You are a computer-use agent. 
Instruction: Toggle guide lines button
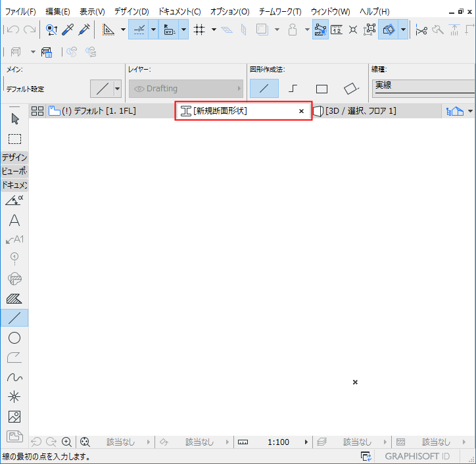pos(139,30)
